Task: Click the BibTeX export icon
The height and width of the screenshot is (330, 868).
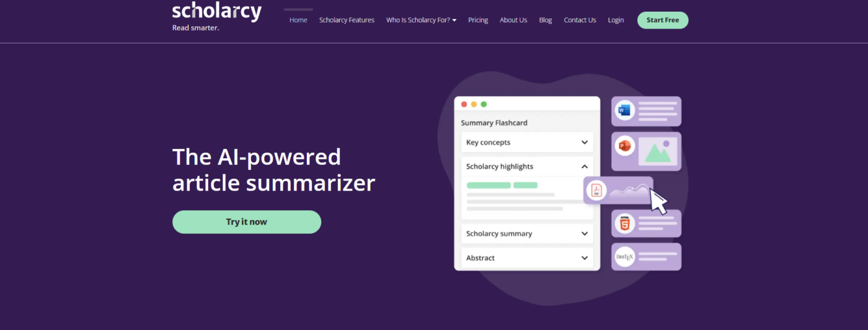Action: pyautogui.click(x=624, y=256)
